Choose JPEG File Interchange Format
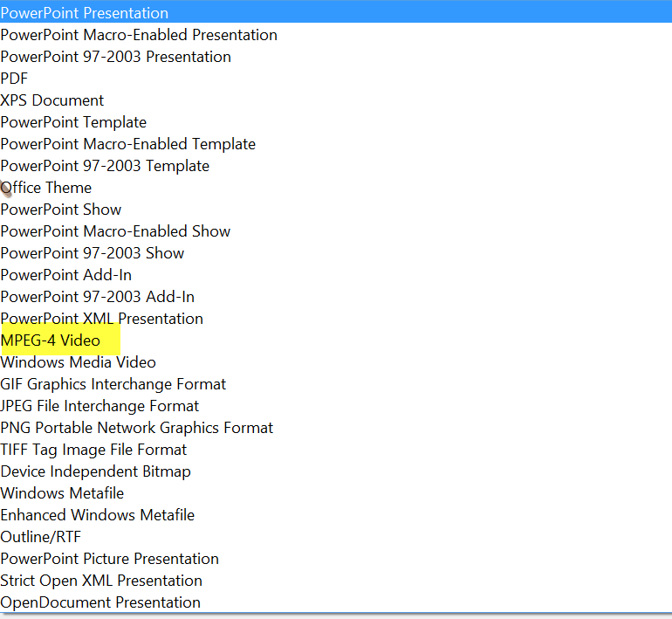This screenshot has width=672, height=619. click(x=336, y=406)
